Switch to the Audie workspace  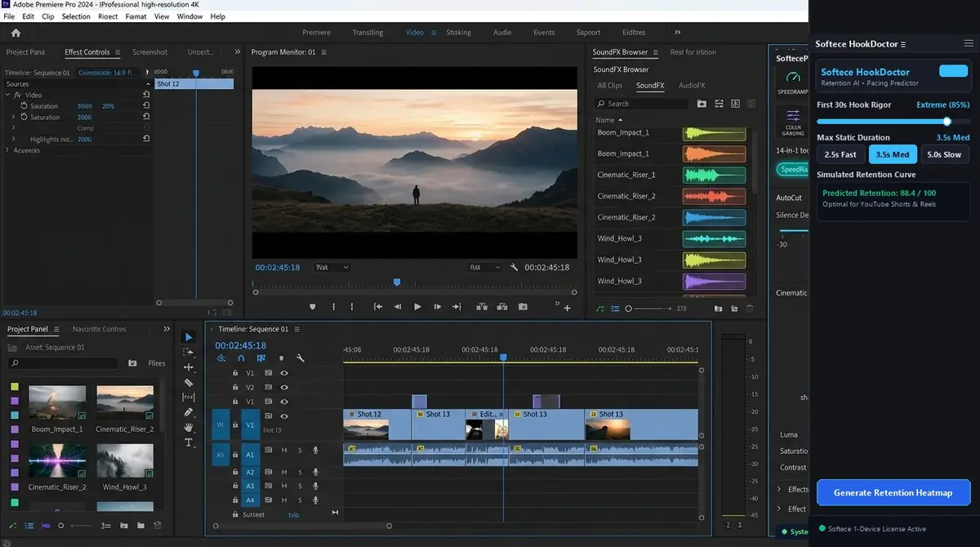point(502,33)
